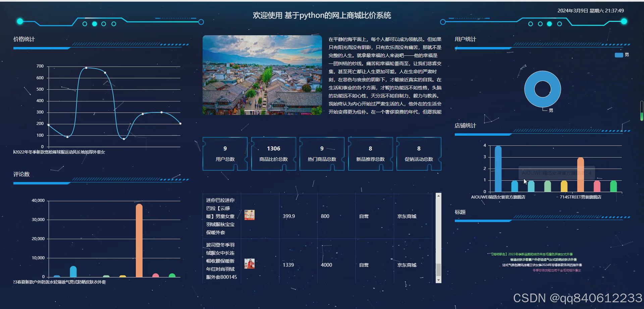
Task: Click the 评论数 section heading
Action: click(21, 174)
